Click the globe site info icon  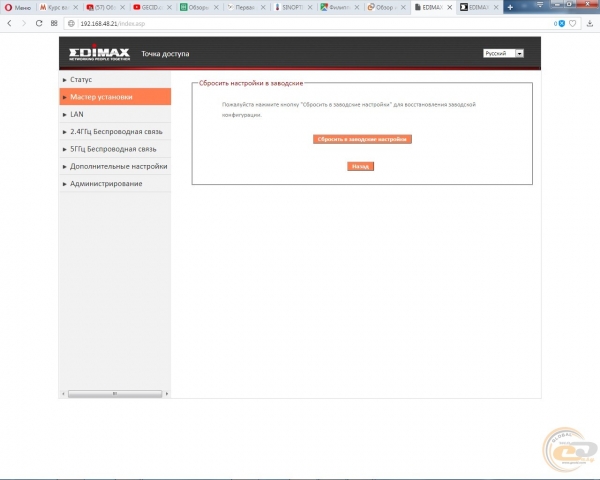pyautogui.click(x=71, y=24)
